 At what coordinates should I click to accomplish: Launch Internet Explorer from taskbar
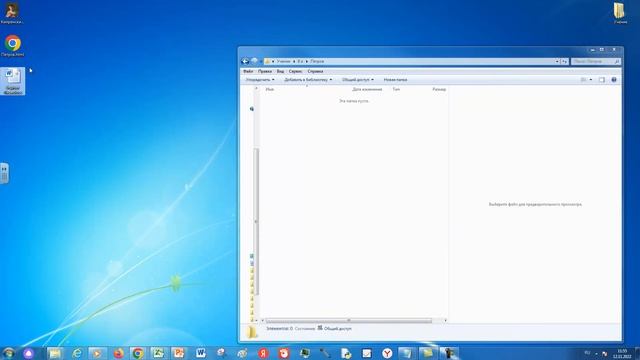click(76, 353)
